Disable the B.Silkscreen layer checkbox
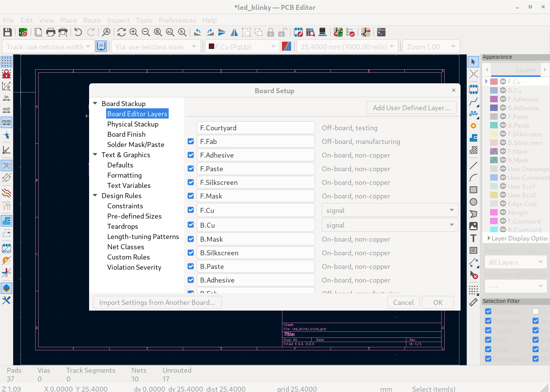Viewport: 550px width, 392px height. (191, 253)
